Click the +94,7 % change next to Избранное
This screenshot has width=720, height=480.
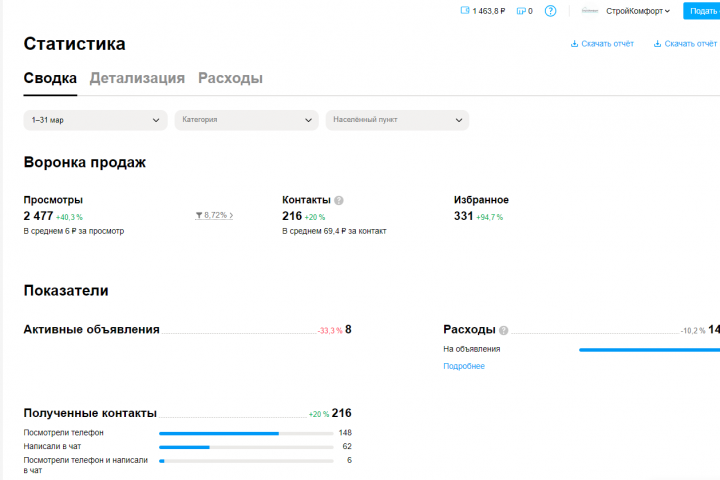489,217
